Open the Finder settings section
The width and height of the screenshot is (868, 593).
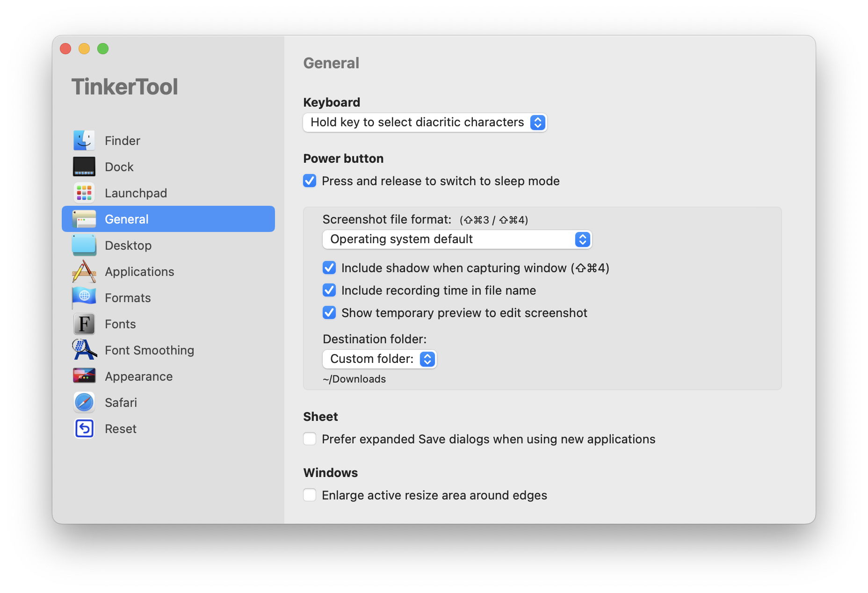point(83,140)
